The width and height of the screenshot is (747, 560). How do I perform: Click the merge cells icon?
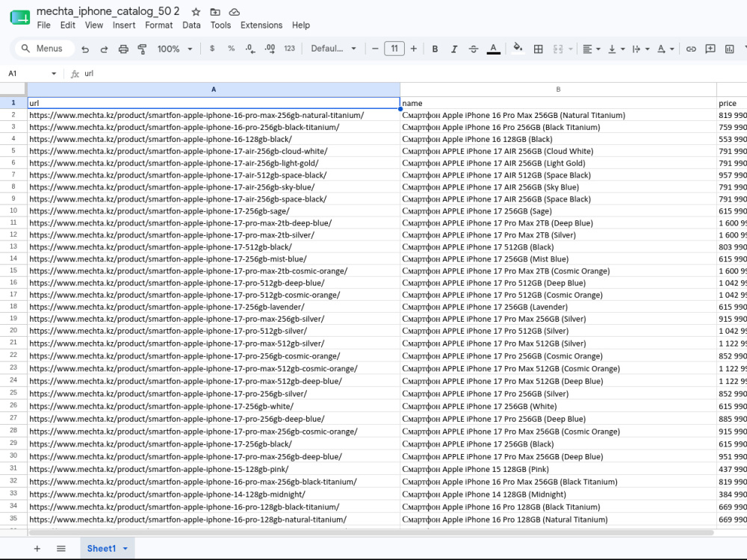pos(558,49)
